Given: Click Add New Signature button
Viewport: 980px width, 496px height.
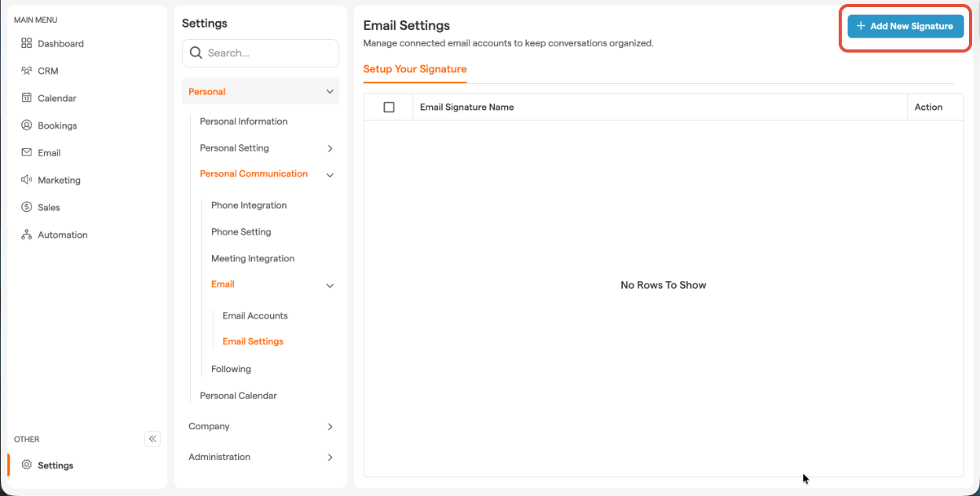Looking at the screenshot, I should (905, 26).
